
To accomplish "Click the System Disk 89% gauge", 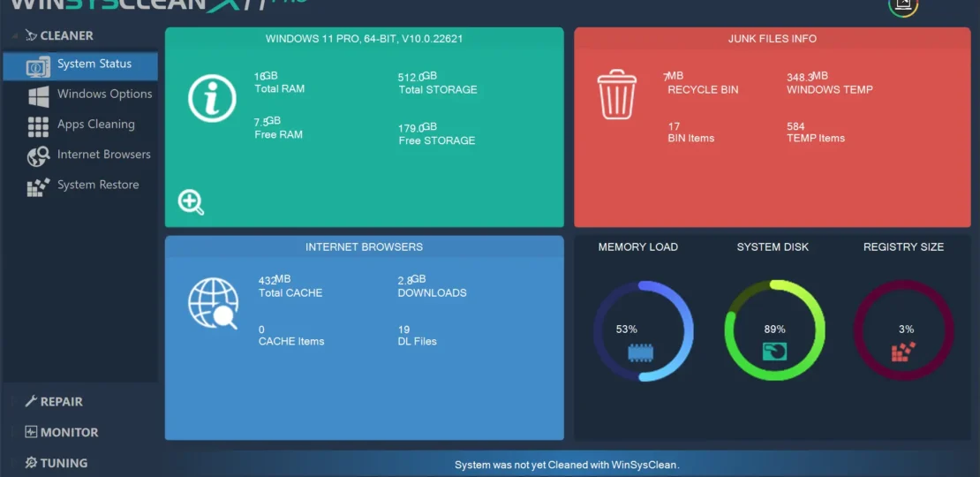I will (x=774, y=330).
